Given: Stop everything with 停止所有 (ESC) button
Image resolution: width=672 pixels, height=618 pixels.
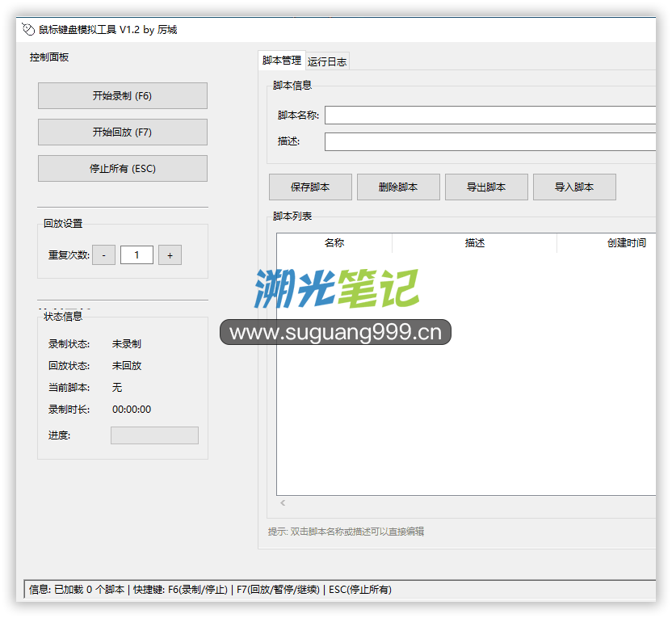Looking at the screenshot, I should point(122,168).
